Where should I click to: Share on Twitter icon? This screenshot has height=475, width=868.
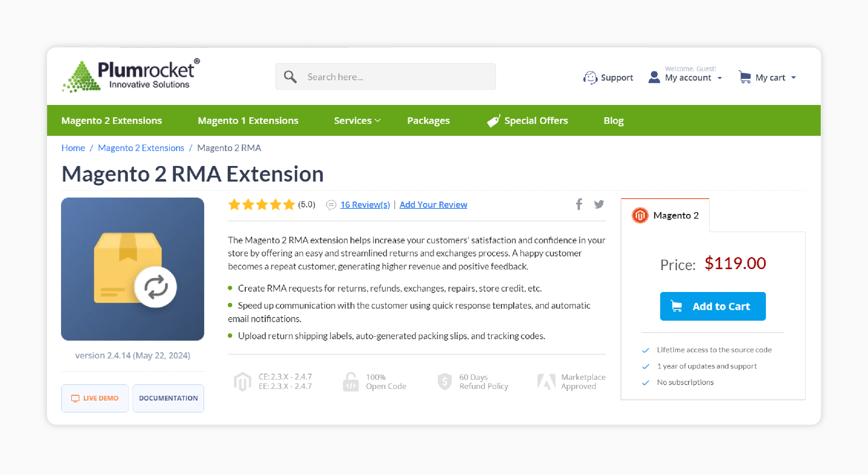(599, 204)
